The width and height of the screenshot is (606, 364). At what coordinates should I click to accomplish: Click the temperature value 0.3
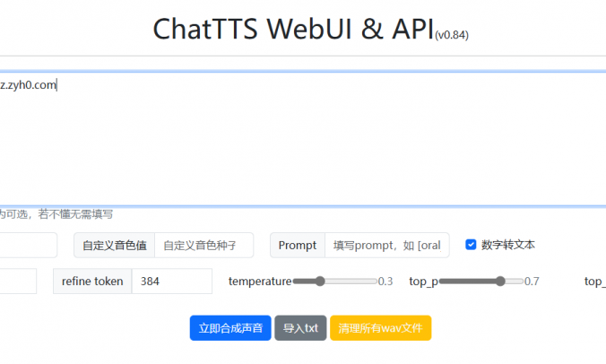[x=385, y=282]
